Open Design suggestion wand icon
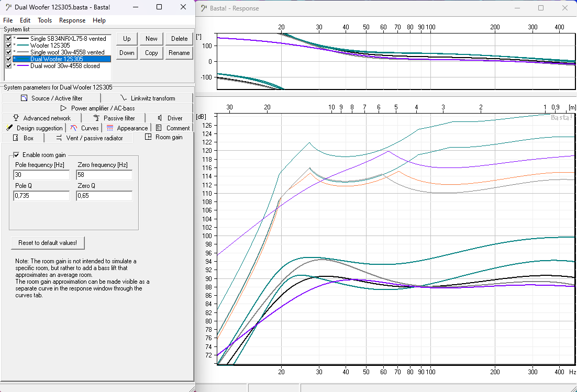 point(9,128)
